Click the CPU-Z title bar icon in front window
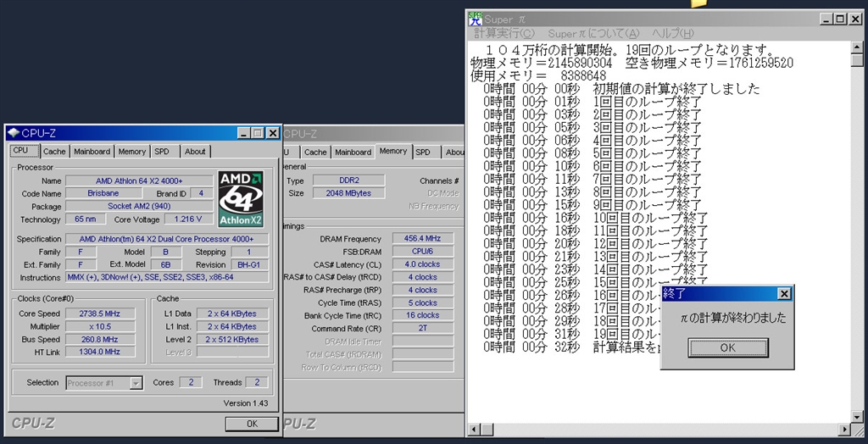The image size is (868, 444). [x=14, y=133]
